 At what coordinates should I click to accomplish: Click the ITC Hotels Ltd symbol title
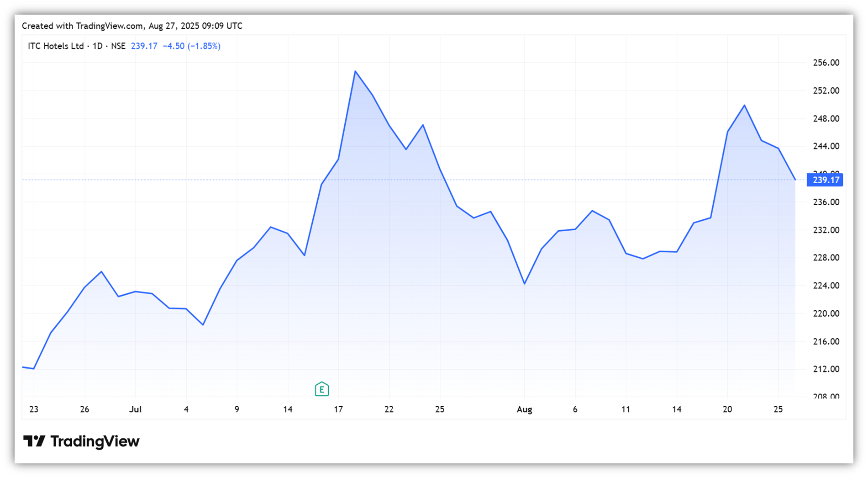(x=56, y=46)
